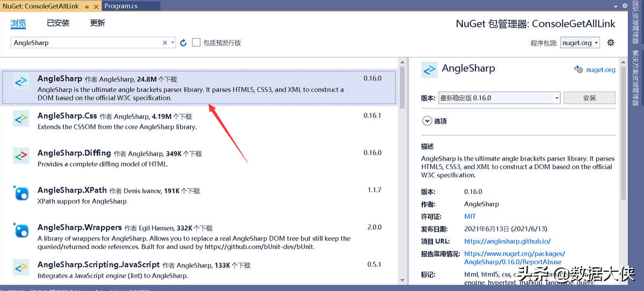
Task: Click the AngleSharp.Diffing package icon
Action: (20, 156)
